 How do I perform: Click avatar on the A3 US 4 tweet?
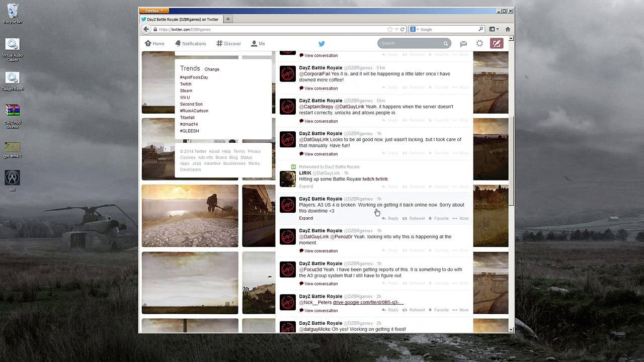(288, 204)
